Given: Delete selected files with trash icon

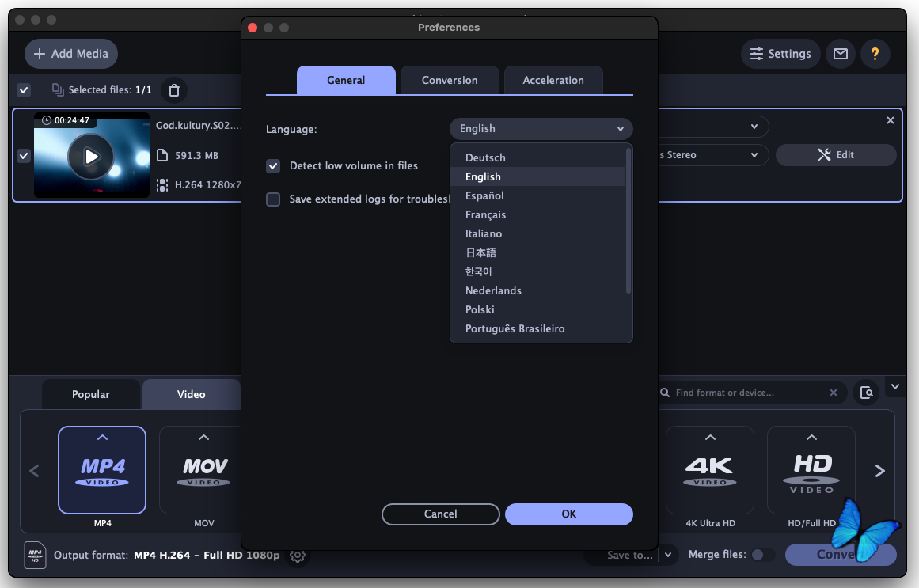Looking at the screenshot, I should [x=174, y=90].
